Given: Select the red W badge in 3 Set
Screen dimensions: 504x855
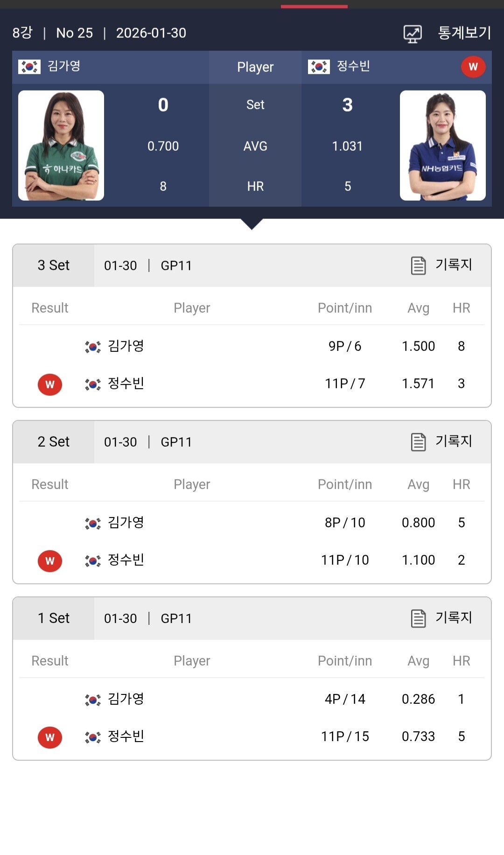Looking at the screenshot, I should (x=50, y=385).
